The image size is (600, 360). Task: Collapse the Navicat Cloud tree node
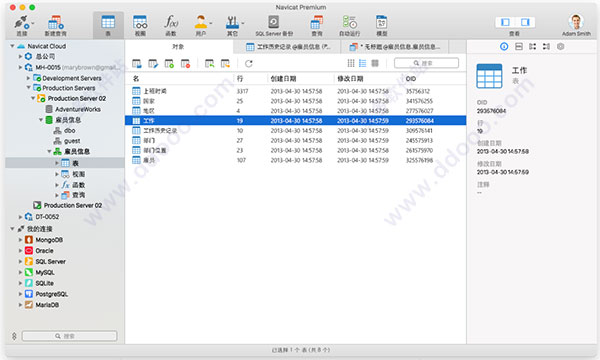(x=12, y=46)
